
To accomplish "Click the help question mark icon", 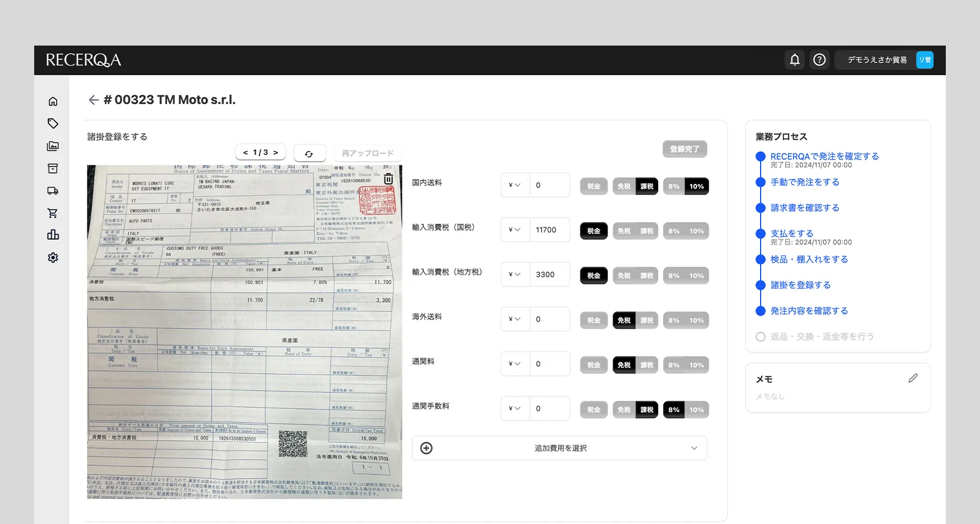I will pos(819,60).
